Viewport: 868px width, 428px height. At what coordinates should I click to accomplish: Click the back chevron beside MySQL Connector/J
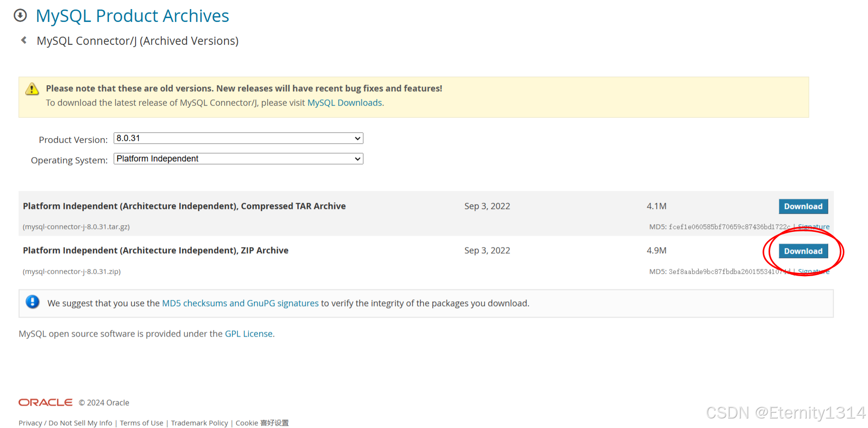24,40
